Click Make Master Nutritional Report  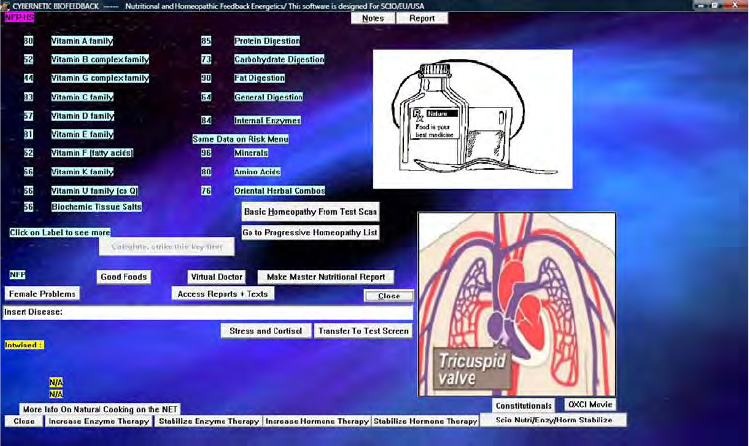pos(326,277)
